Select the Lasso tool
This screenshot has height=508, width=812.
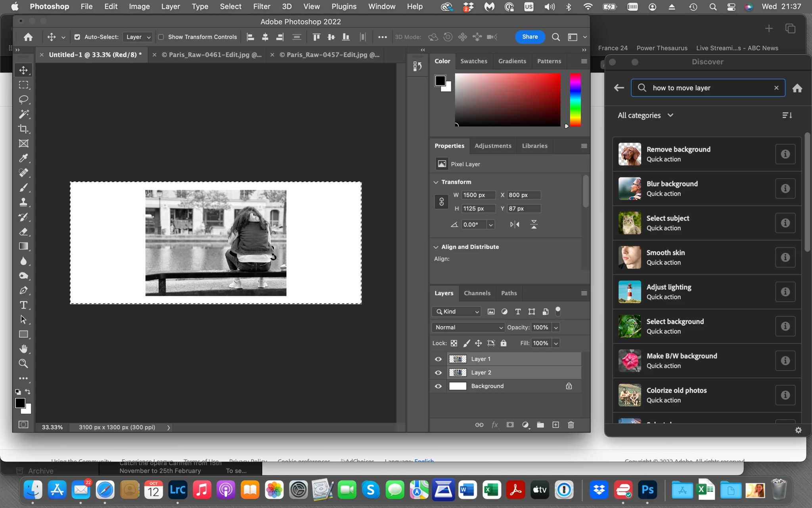23,99
